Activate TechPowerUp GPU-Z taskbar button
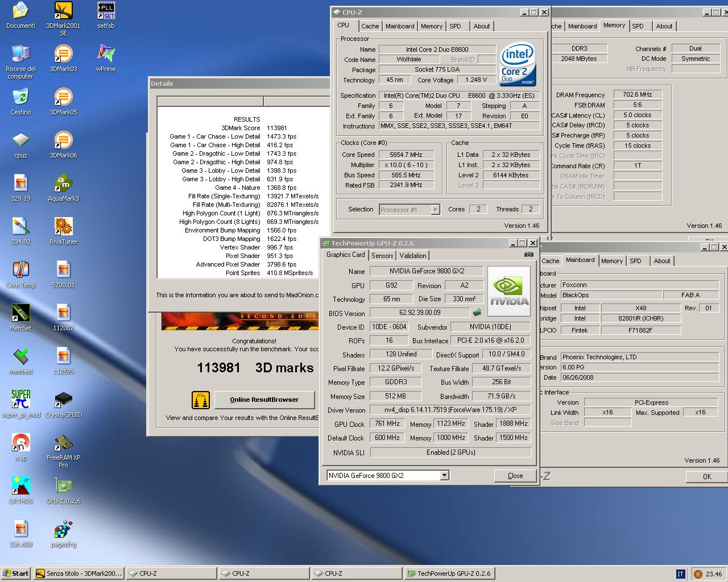Viewport: 728px width, 582px height. pos(449,573)
